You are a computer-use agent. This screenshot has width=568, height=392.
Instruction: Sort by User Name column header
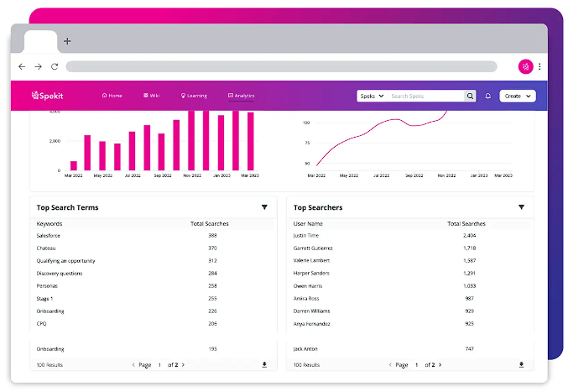pos(308,224)
